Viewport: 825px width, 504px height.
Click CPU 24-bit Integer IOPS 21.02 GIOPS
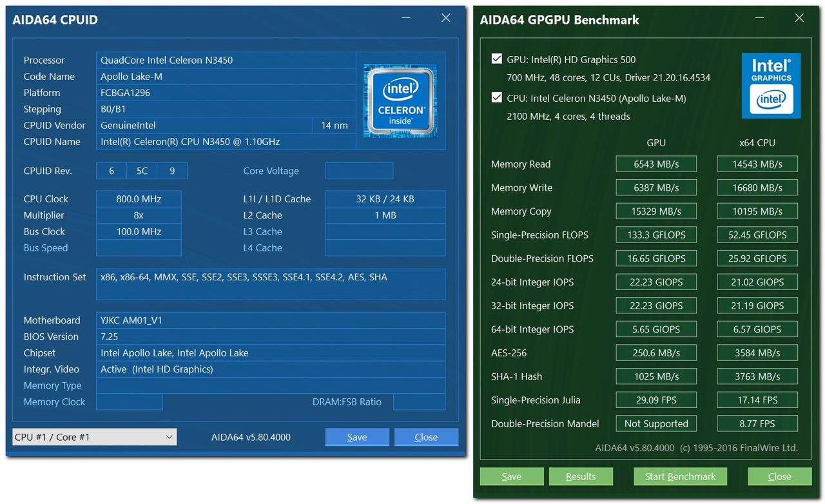[757, 282]
